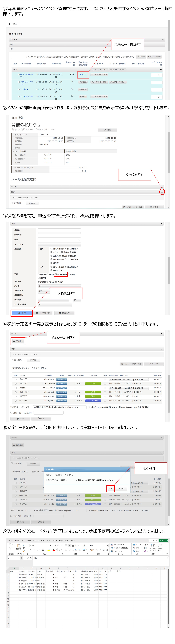Screen dimensions: 175x644
Task: Click セルのスタイル in Excel ribbon
Action: point(117,551)
